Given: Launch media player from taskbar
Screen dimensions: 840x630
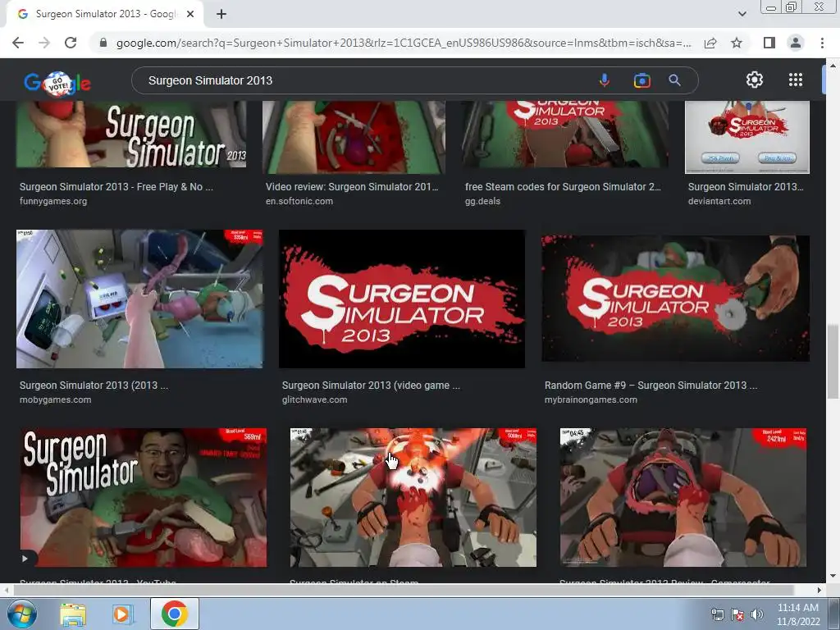Looking at the screenshot, I should point(123,614).
